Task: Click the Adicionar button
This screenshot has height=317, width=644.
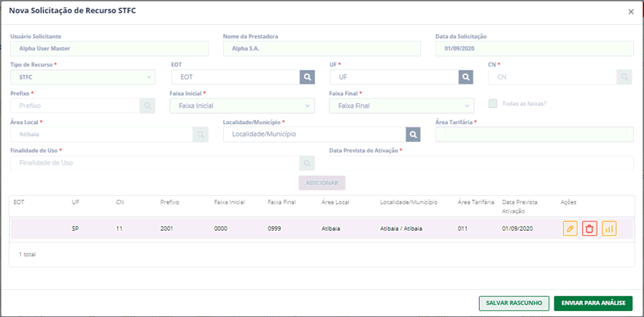Action: coord(322,183)
